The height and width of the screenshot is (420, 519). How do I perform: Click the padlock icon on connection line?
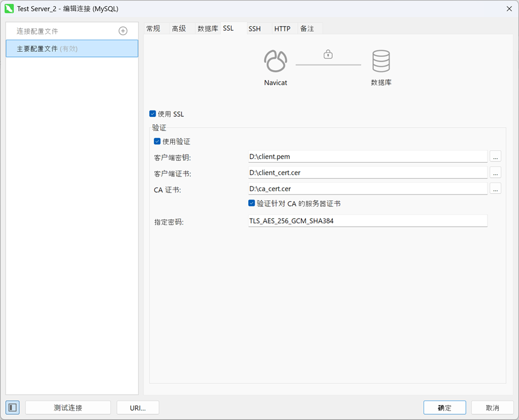pyautogui.click(x=328, y=54)
